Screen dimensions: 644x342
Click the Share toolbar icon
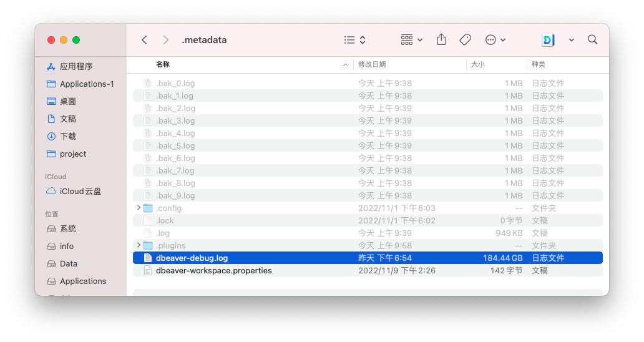point(441,39)
